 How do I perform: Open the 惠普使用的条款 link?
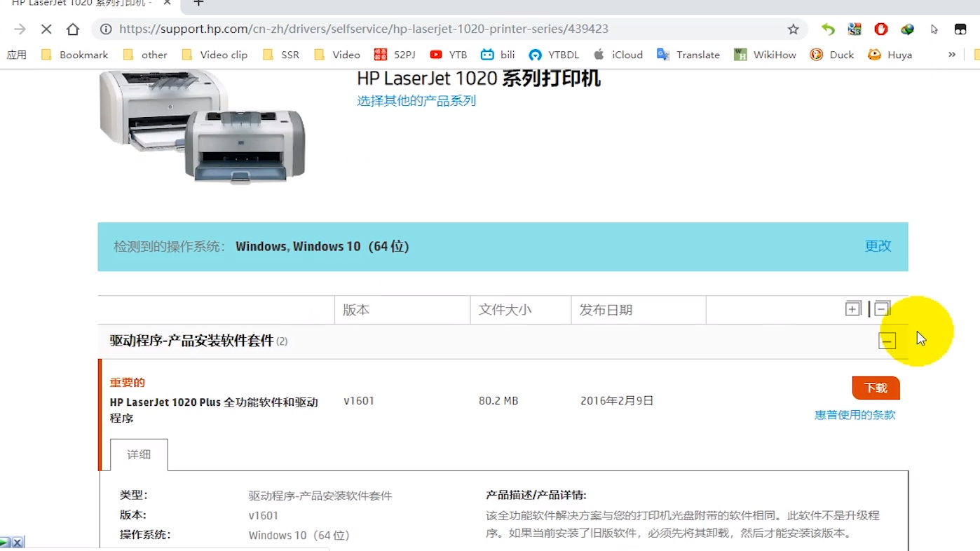[855, 415]
